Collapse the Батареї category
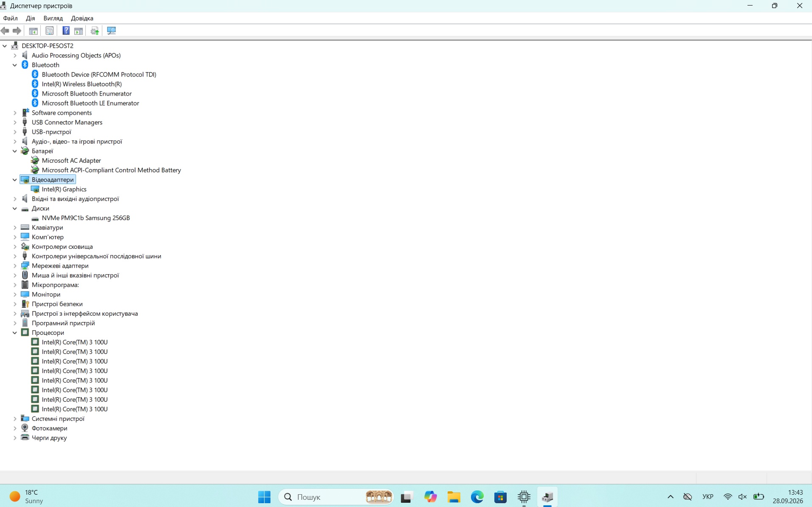812x507 pixels. tap(15, 151)
